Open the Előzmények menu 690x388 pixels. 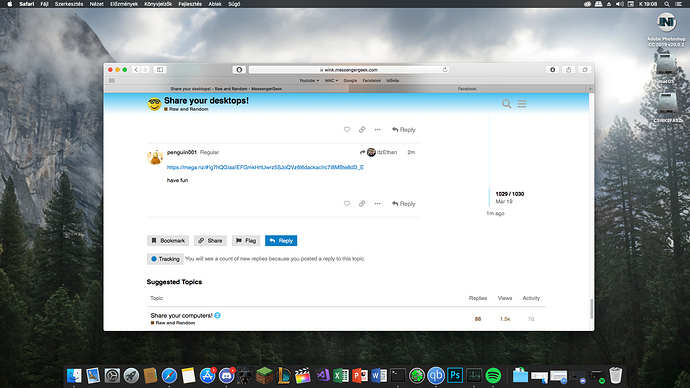click(x=124, y=4)
